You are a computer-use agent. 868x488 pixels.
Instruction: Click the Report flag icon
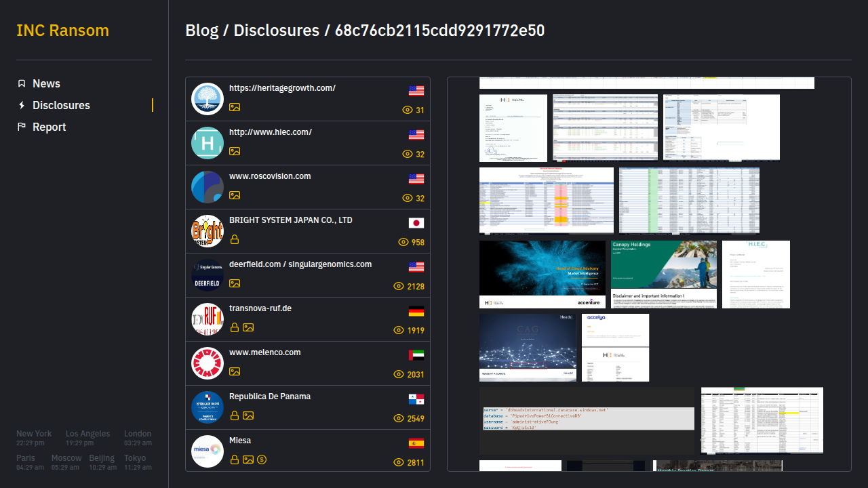22,127
